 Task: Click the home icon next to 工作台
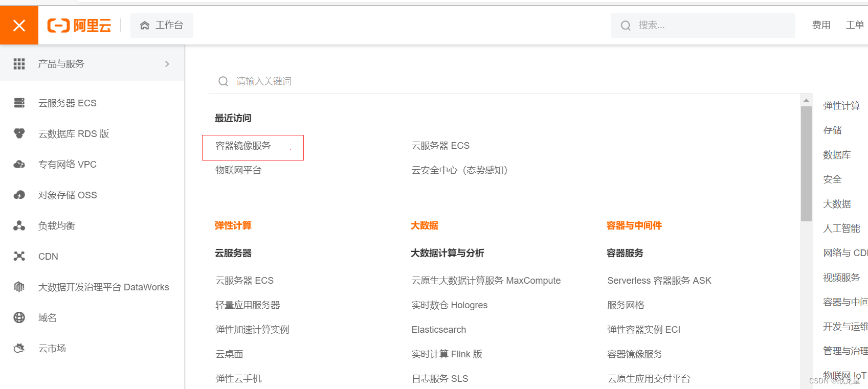145,25
